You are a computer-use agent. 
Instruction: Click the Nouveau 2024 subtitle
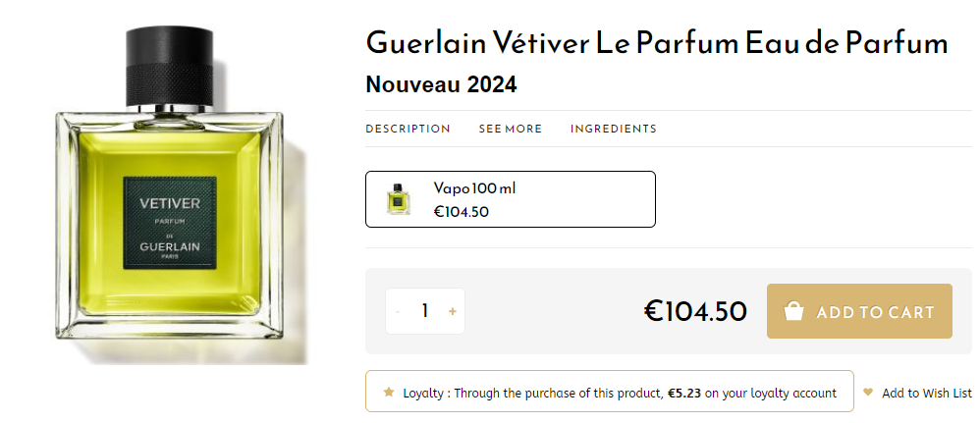441,85
